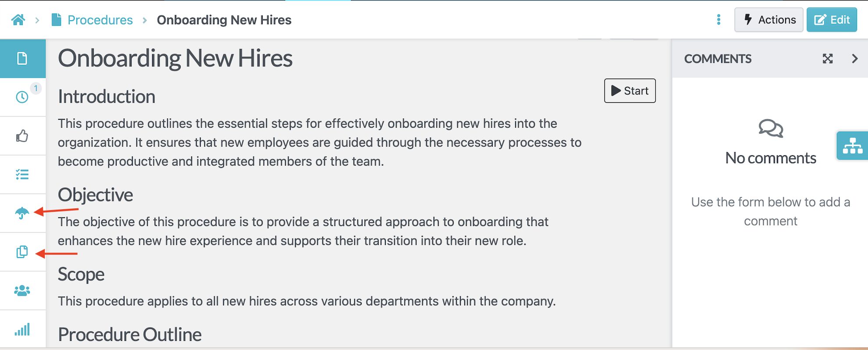Click the Onboarding New Hires breadcrumb title
Screen dimensions: 868x350
224,20
